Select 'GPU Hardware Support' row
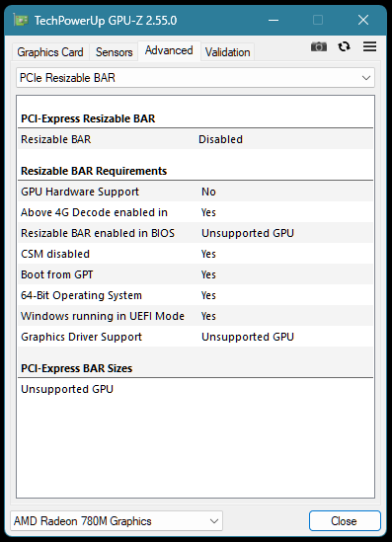Screen dimensions: 392x542 [x=196, y=192]
